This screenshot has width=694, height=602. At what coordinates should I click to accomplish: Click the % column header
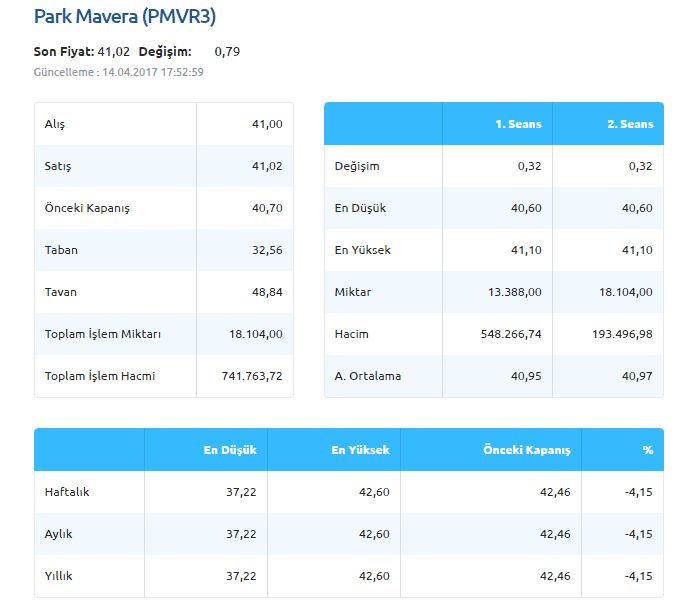(x=648, y=450)
